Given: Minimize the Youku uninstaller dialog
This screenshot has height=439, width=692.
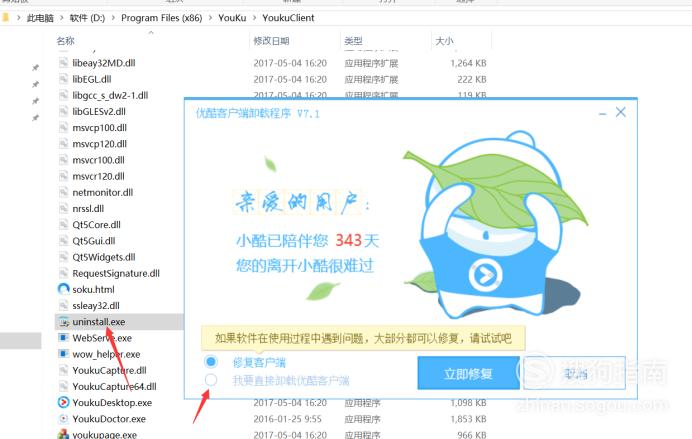Looking at the screenshot, I should 602,114.
